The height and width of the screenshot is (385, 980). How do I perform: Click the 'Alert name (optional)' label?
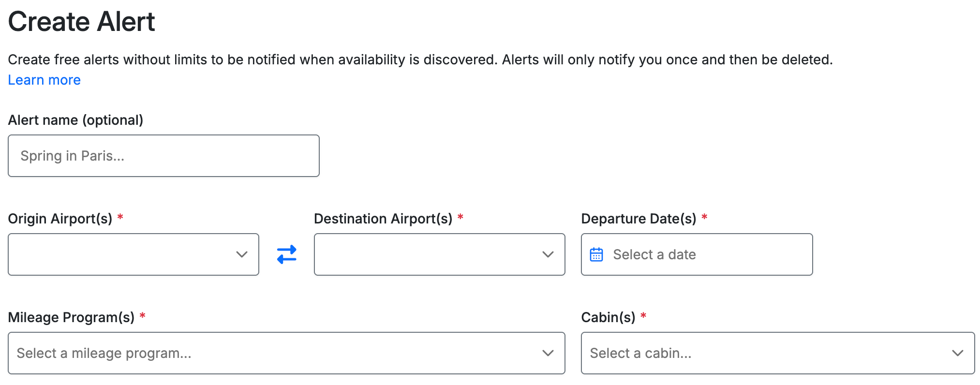click(x=75, y=120)
